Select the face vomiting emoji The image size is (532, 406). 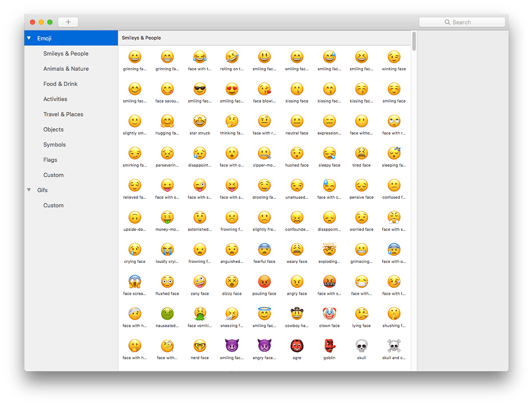[200, 314]
